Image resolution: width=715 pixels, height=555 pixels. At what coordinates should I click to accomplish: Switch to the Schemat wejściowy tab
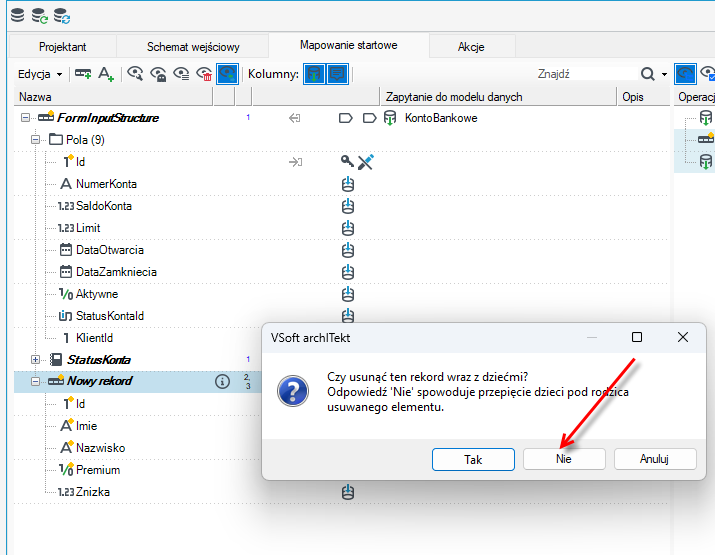193,47
